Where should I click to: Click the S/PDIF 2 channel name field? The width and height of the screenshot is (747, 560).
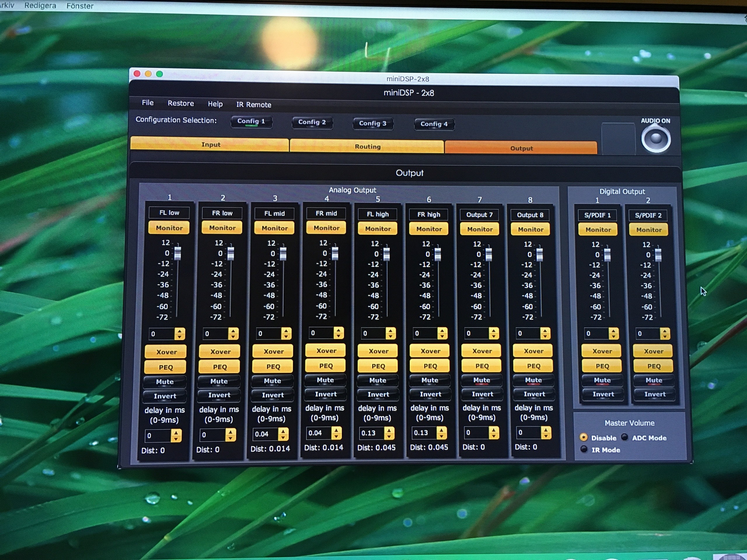pyautogui.click(x=648, y=215)
